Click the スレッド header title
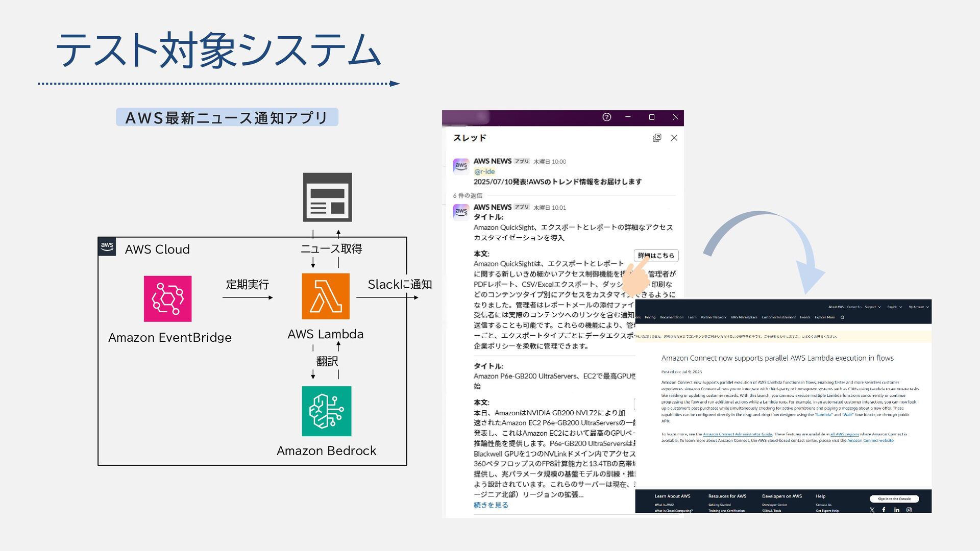 click(x=470, y=138)
